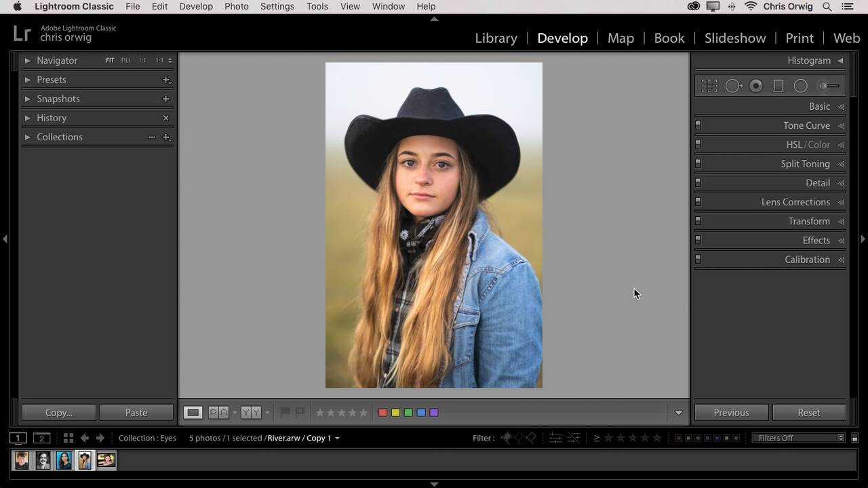The width and height of the screenshot is (868, 488).
Task: Clear History with the X icon
Action: pos(165,118)
